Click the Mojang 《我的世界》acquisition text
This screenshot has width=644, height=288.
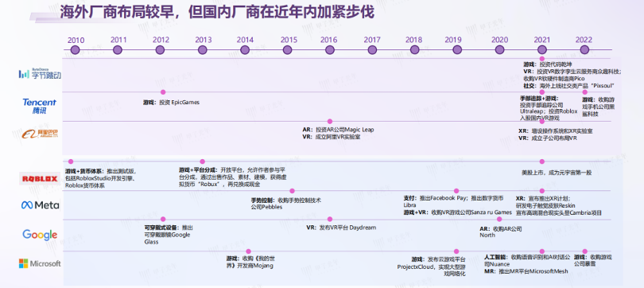pyautogui.click(x=250, y=262)
